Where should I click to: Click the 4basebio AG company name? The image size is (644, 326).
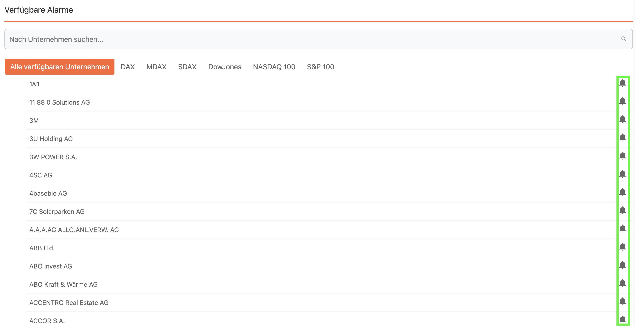(x=48, y=194)
